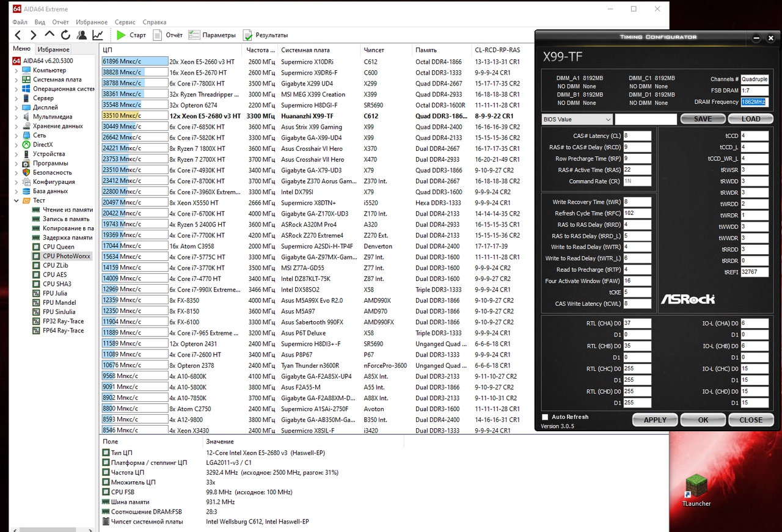Switch to the Избранное sidebar tab
Image resolution: width=782 pixels, height=532 pixels.
[x=53, y=49]
